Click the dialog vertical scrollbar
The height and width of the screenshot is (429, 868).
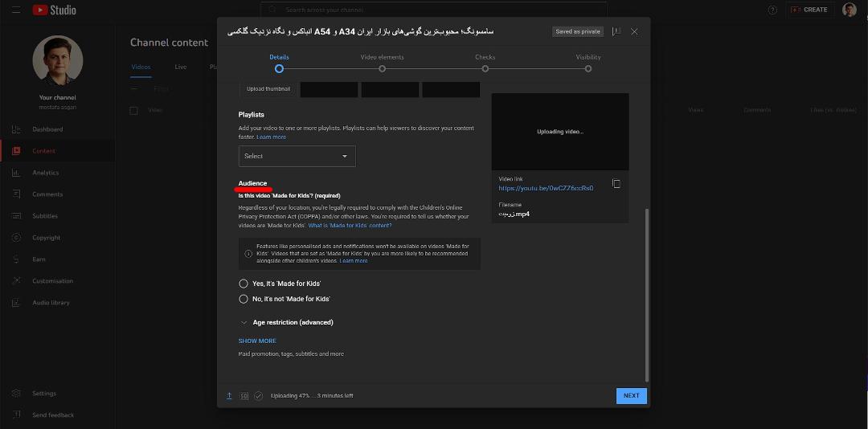(x=646, y=295)
